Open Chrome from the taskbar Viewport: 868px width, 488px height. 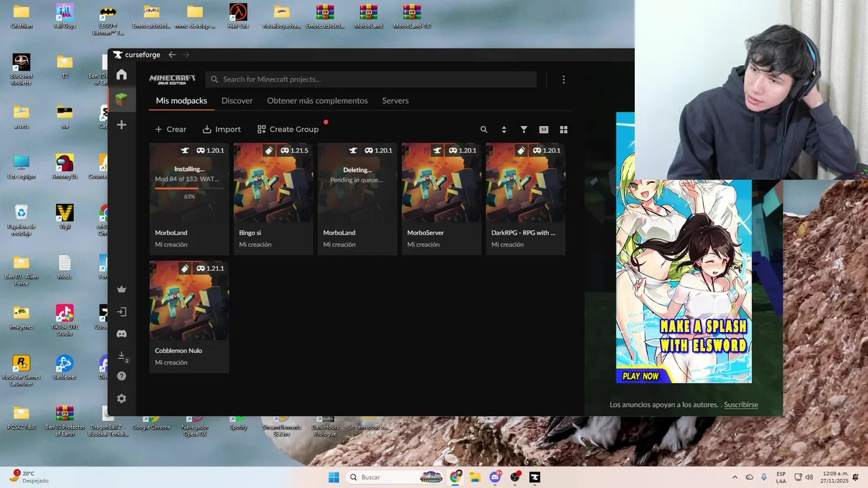pos(455,477)
